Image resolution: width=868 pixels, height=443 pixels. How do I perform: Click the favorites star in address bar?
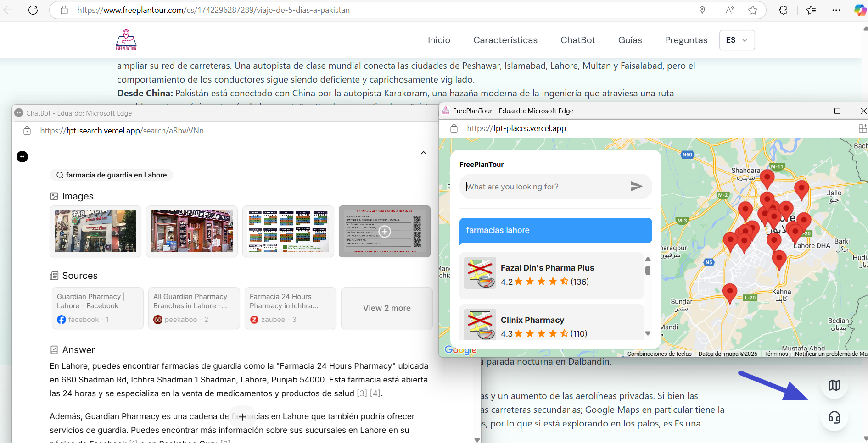(x=753, y=10)
